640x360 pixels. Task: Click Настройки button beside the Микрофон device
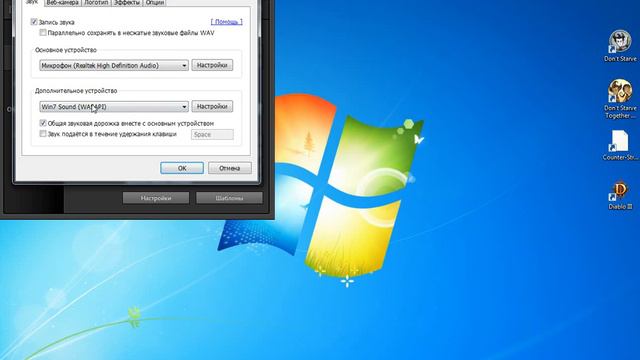[212, 65]
